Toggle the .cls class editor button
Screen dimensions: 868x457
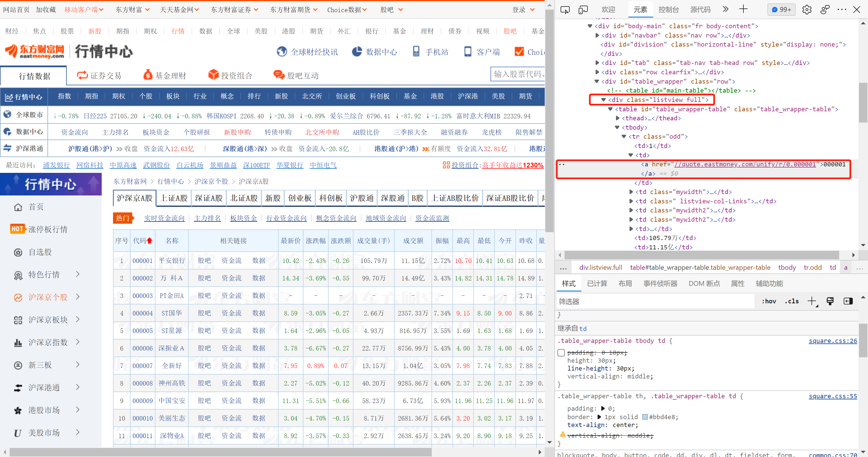(x=791, y=301)
